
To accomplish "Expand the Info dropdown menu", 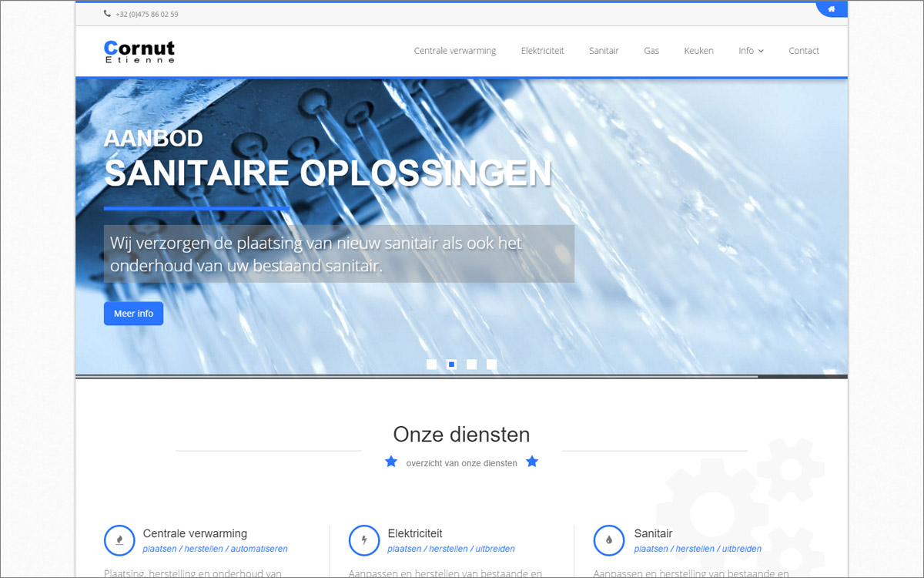I will coord(751,51).
